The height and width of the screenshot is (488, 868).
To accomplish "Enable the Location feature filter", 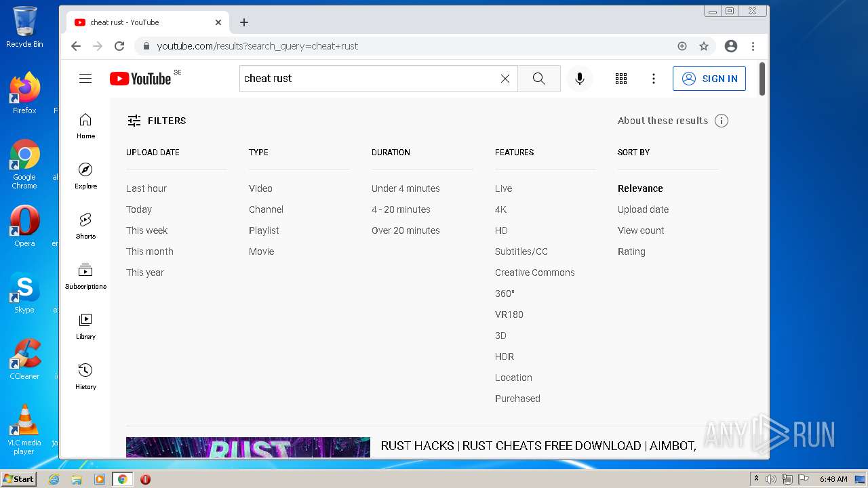I will 513,378.
